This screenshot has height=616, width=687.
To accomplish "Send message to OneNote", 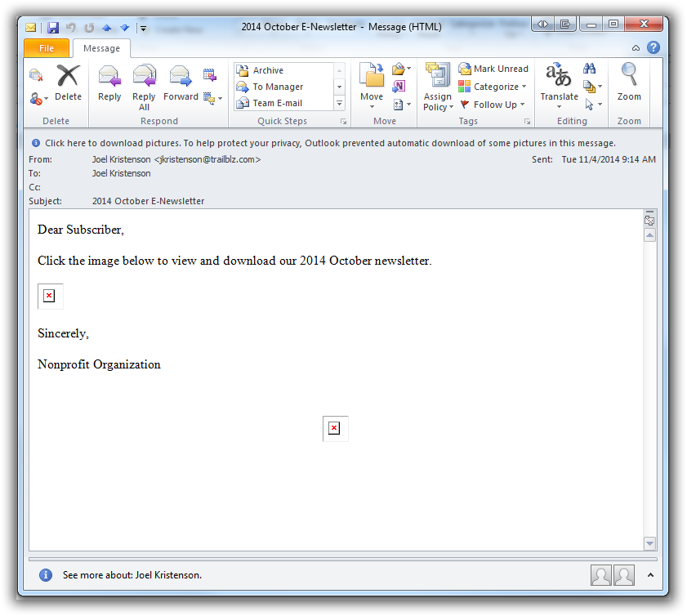I will (x=399, y=87).
